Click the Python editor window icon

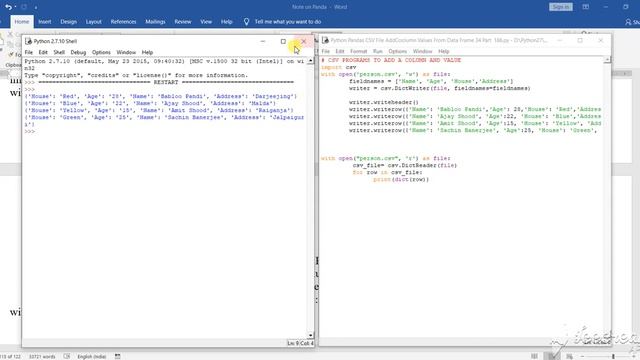[325, 40]
